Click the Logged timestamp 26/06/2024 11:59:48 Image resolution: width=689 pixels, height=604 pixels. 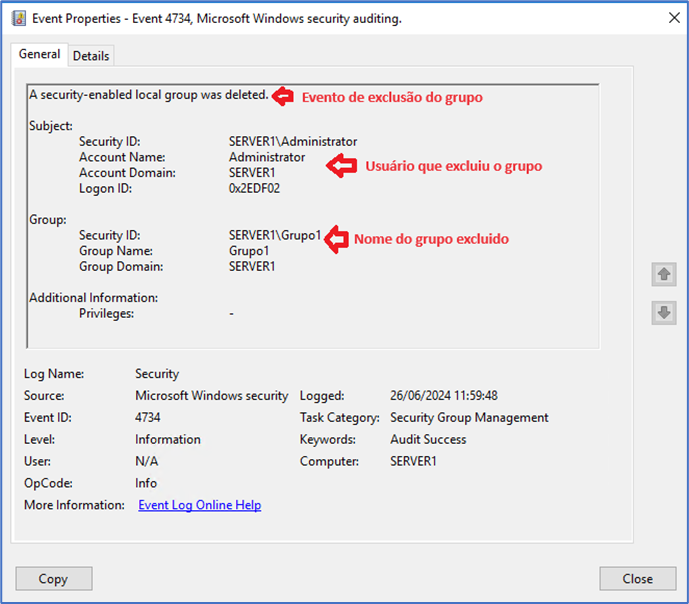(443, 395)
